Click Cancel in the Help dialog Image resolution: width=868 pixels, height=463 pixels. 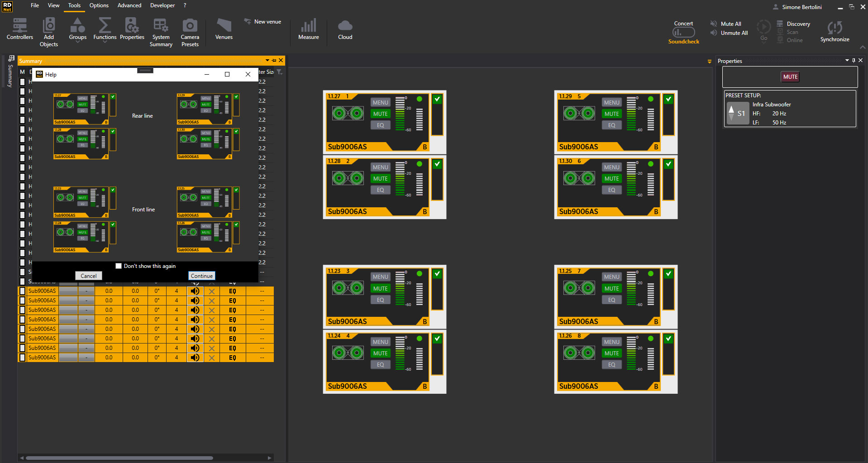click(89, 276)
